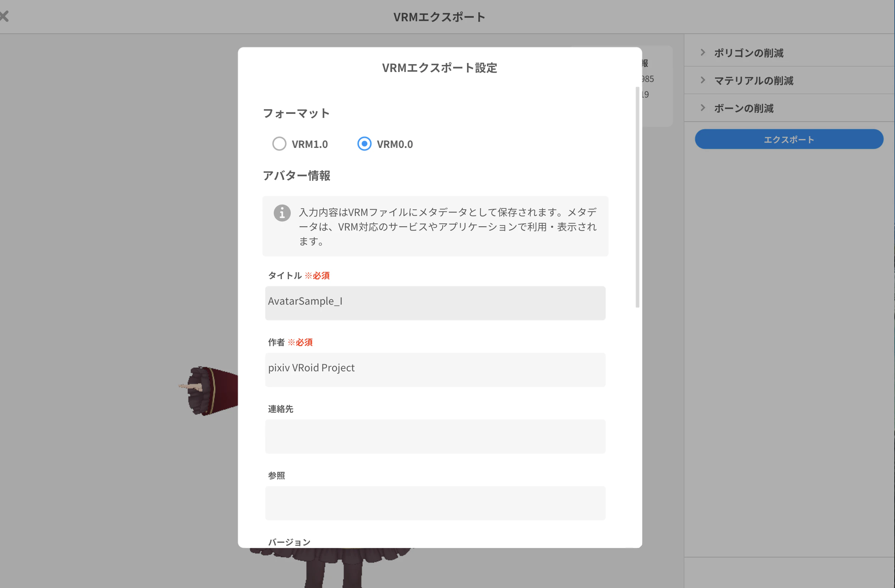The image size is (895, 588).
Task: Click the フォーマット section heading
Action: [296, 113]
